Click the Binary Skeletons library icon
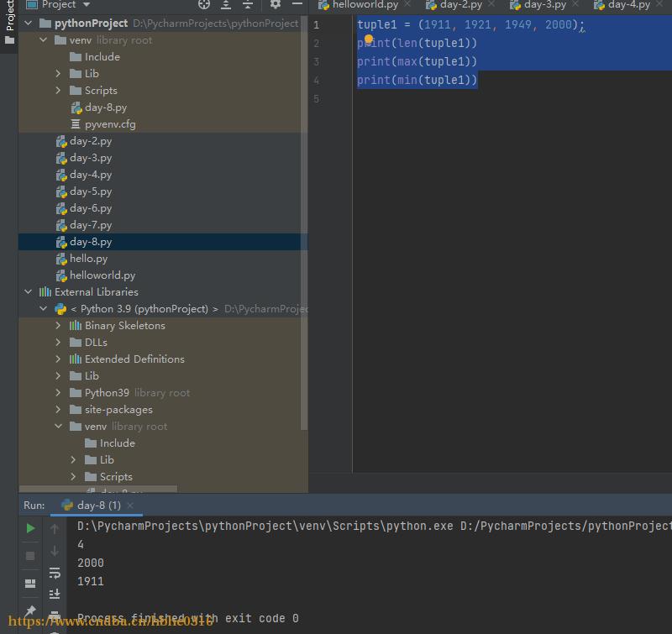672x634 pixels. (x=76, y=326)
